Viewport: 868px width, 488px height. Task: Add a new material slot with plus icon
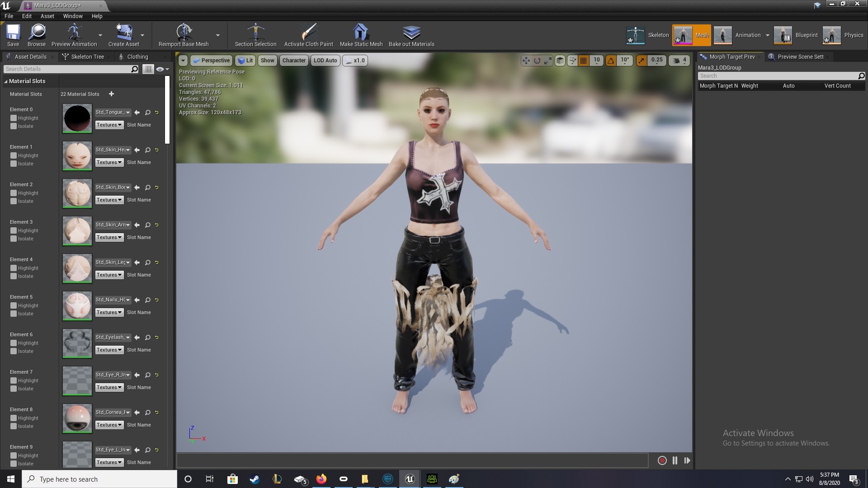click(111, 94)
